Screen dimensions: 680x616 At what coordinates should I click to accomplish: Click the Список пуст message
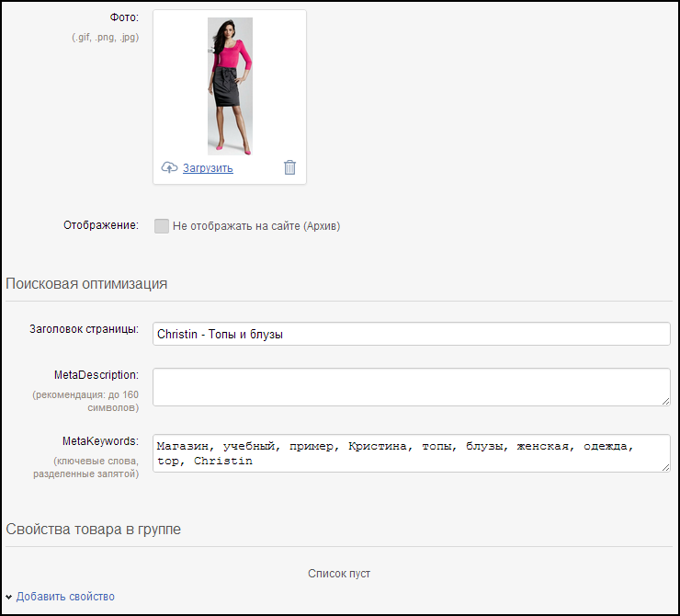[x=339, y=574]
